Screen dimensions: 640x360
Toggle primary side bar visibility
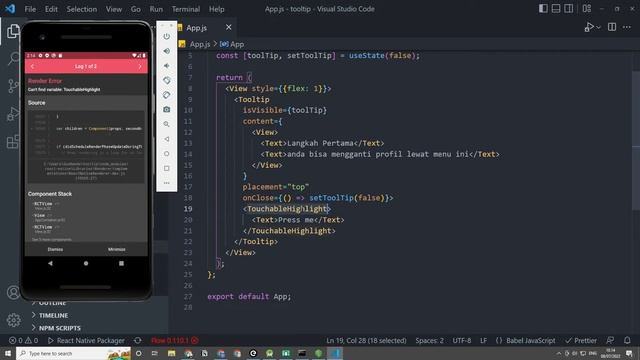543,9
